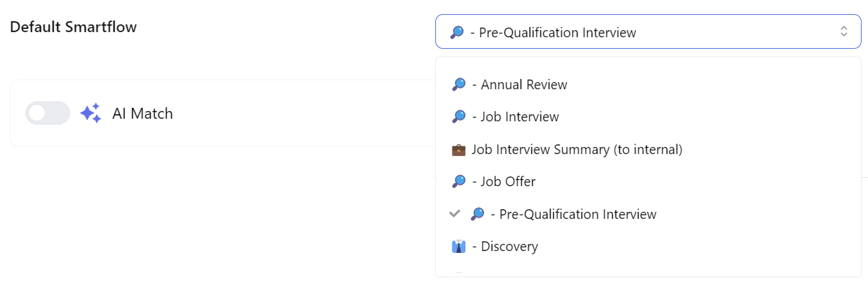Image resolution: width=868 pixels, height=285 pixels.
Task: Click the Default Smartflow heading
Action: click(x=73, y=27)
